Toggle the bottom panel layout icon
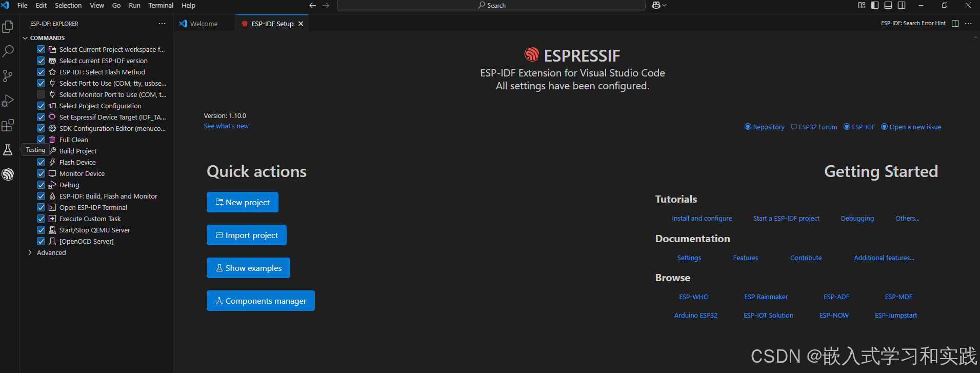980x373 pixels. [888, 5]
